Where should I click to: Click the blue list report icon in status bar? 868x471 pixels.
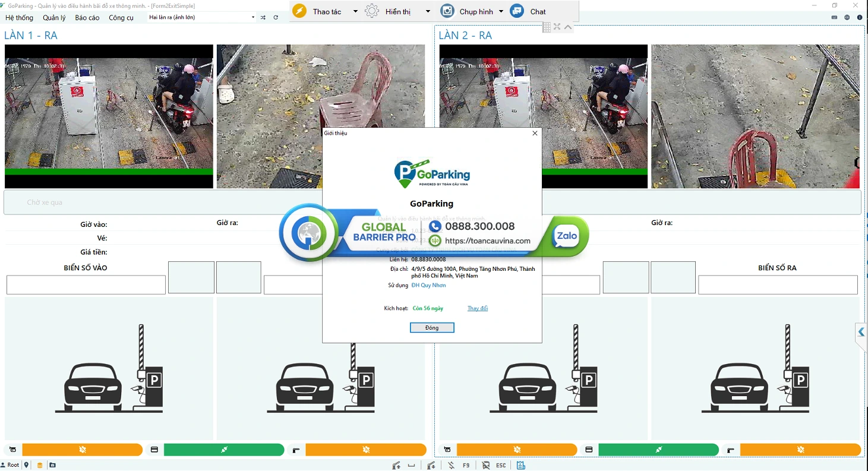pyautogui.click(x=521, y=465)
